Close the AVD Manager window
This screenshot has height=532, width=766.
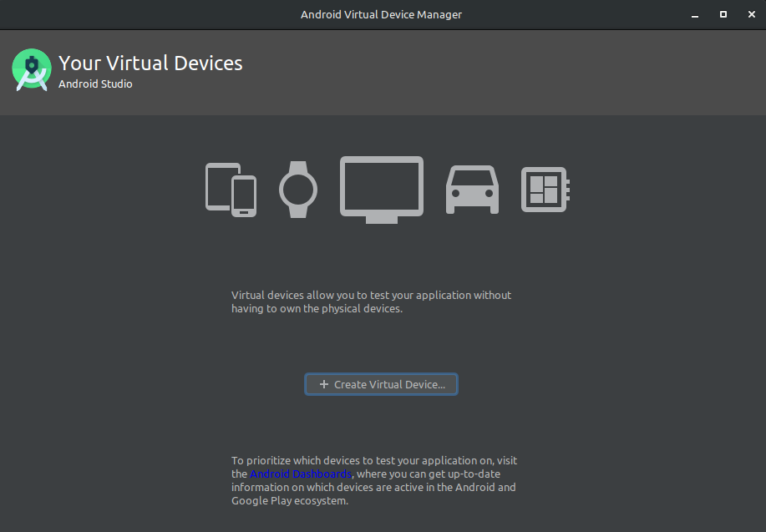tap(751, 15)
